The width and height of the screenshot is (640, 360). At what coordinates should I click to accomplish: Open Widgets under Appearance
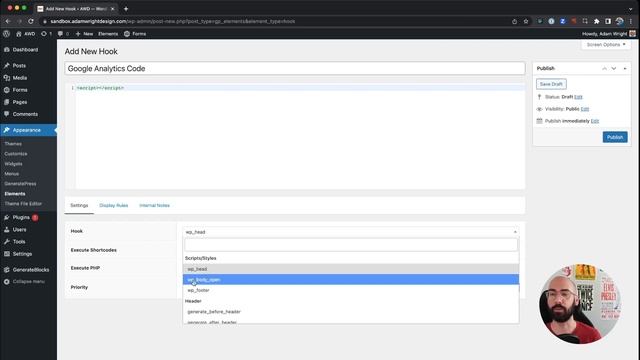(13, 164)
